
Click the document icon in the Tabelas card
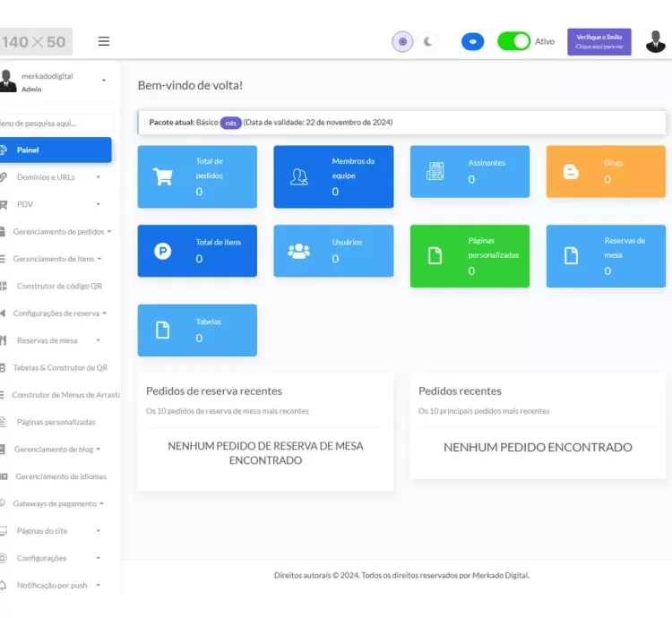[x=163, y=330]
